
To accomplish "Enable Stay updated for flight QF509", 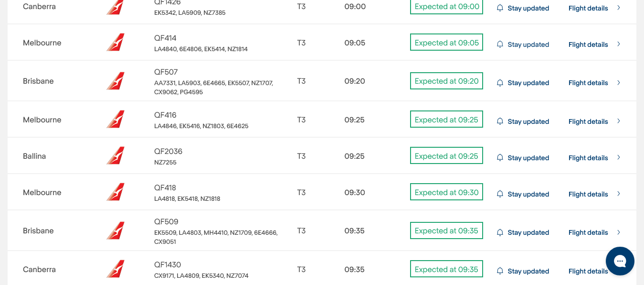I will coord(528,232).
